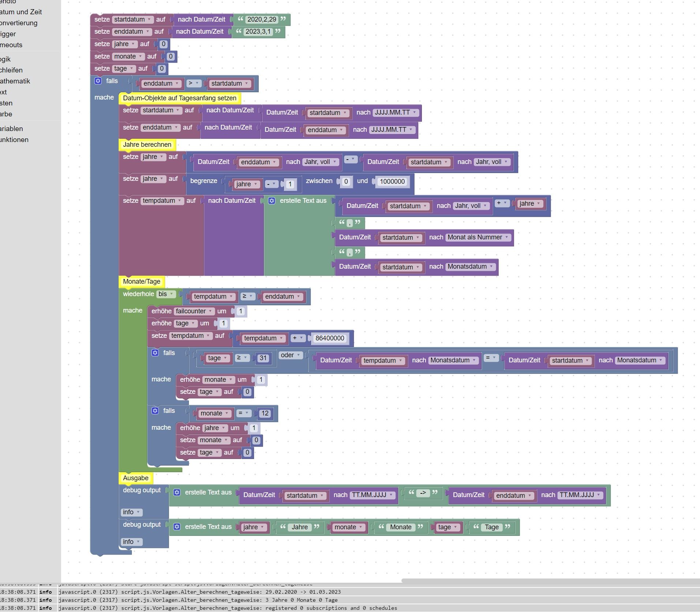Click the horizontal workspace scrollbar
This screenshot has width=700, height=612.
pos(550,581)
